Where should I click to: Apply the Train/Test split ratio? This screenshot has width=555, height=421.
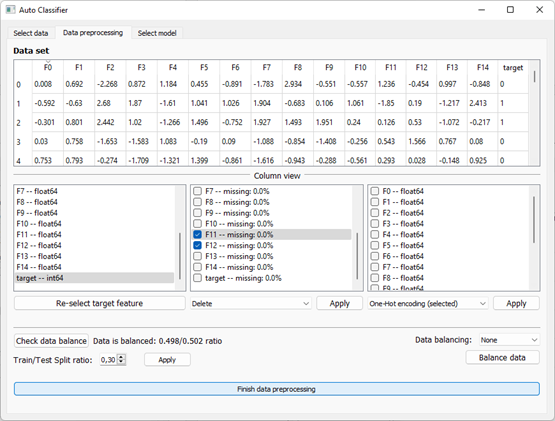coord(167,360)
